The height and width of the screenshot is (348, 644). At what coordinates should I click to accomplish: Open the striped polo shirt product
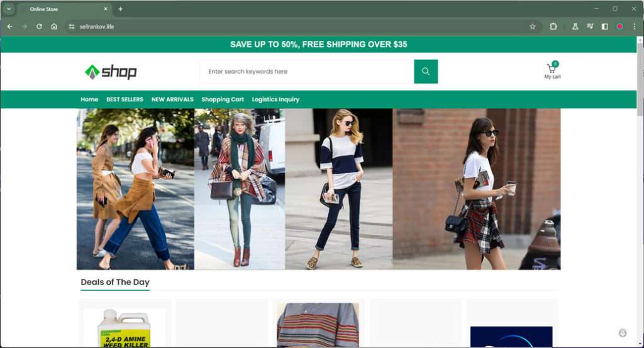[x=318, y=325]
